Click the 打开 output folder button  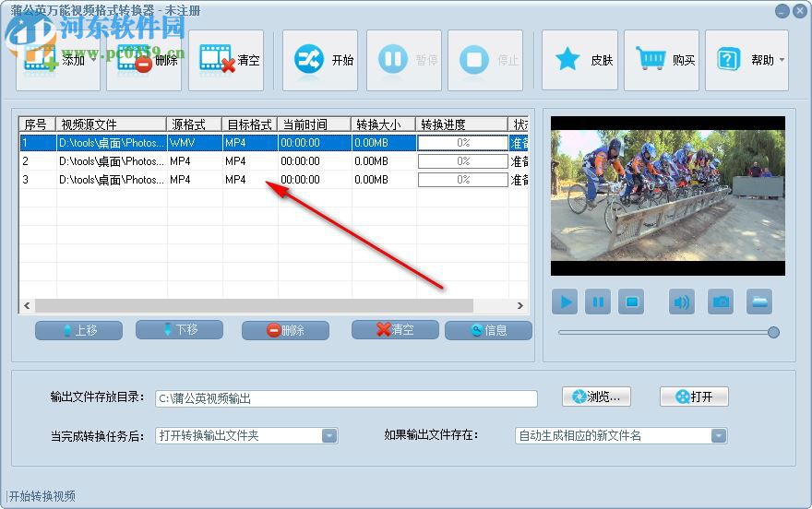[695, 397]
